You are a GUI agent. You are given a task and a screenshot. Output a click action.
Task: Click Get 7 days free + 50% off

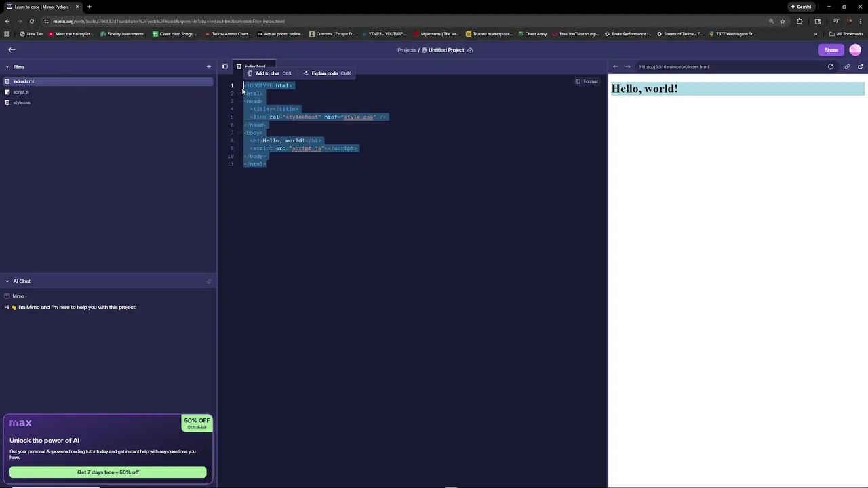coord(108,472)
